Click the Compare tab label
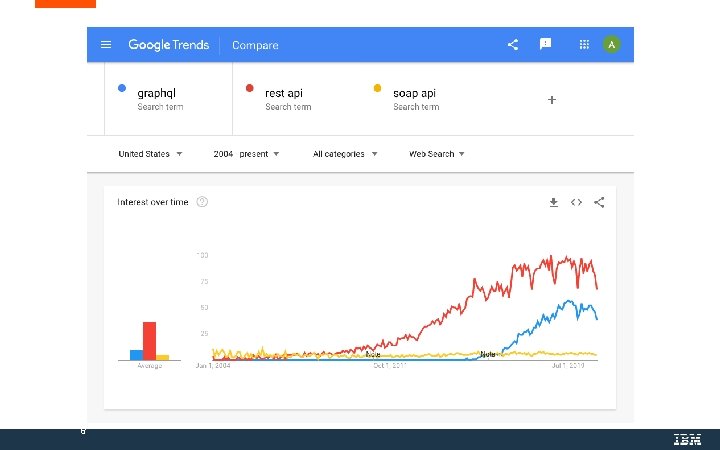 (x=255, y=45)
